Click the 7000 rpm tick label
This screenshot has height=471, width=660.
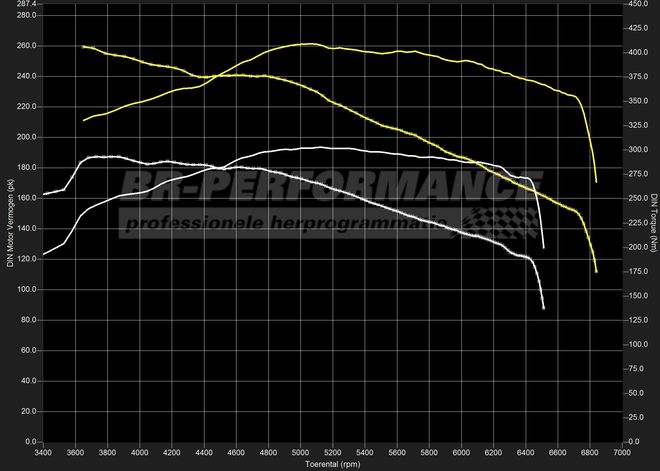pyautogui.click(x=621, y=452)
